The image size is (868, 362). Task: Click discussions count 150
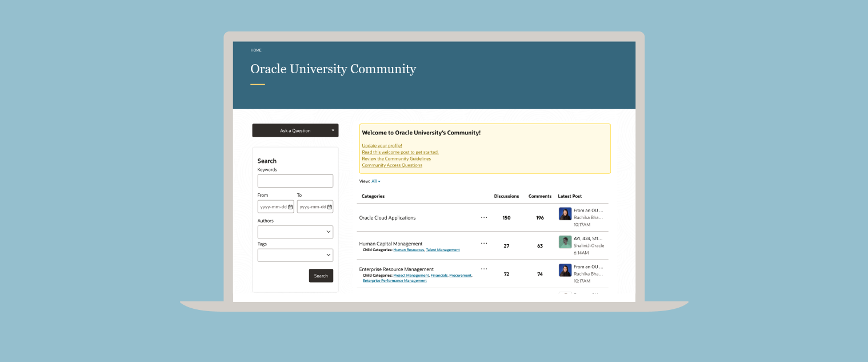point(506,218)
